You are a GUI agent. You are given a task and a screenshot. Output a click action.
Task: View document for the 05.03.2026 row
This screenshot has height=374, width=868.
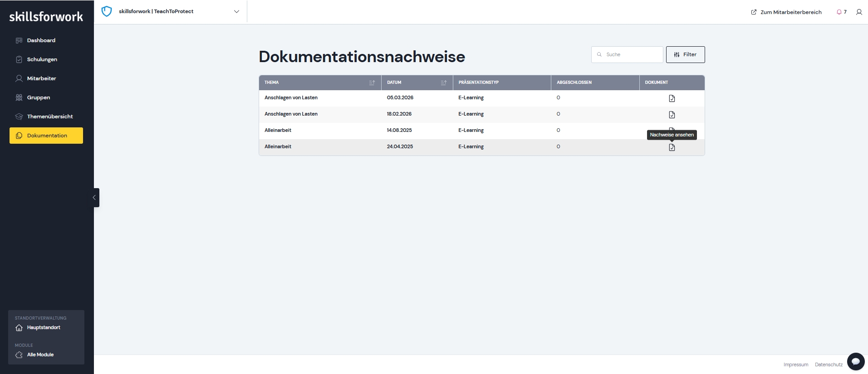pos(672,98)
